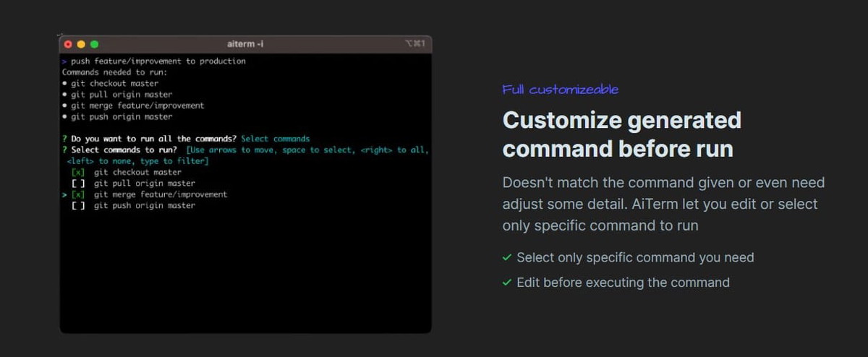Click 'Edit before executing the command'
Image resolution: width=868 pixels, height=357 pixels.
[x=623, y=283]
